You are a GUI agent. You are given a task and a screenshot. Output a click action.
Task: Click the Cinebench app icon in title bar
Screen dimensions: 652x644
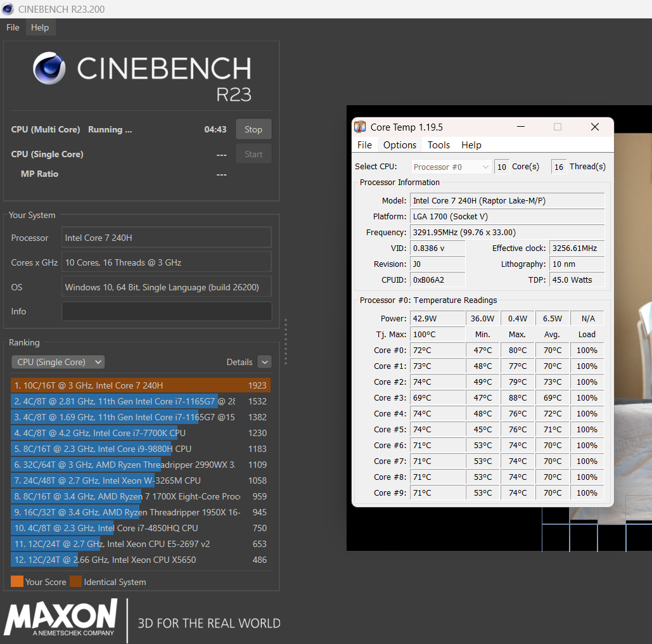coord(8,9)
